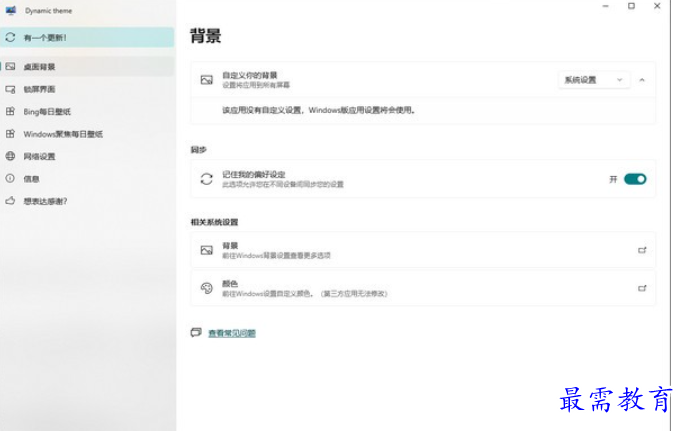Viewport: 681px width, 431px height.
Task: Open the 颜色 Windows settings row
Action: coord(423,288)
